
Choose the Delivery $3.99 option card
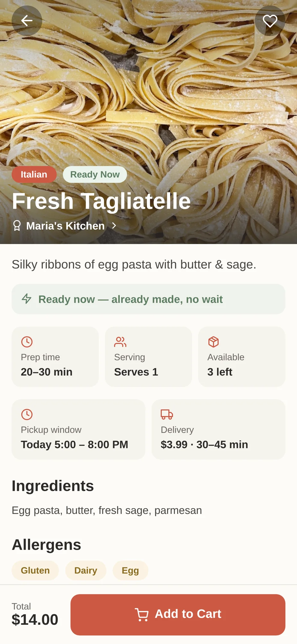coord(218,430)
